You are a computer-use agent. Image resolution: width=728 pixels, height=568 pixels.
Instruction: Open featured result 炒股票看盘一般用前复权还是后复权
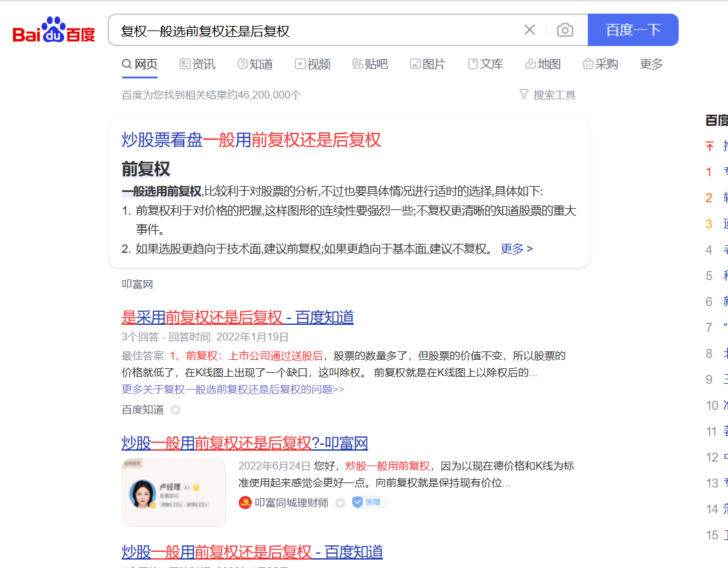click(251, 139)
